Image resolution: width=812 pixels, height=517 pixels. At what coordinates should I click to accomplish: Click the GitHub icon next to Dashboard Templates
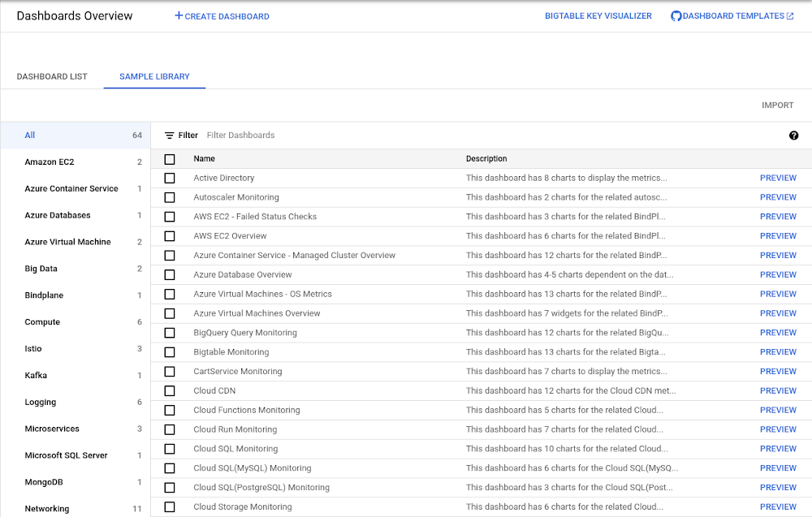pyautogui.click(x=676, y=16)
